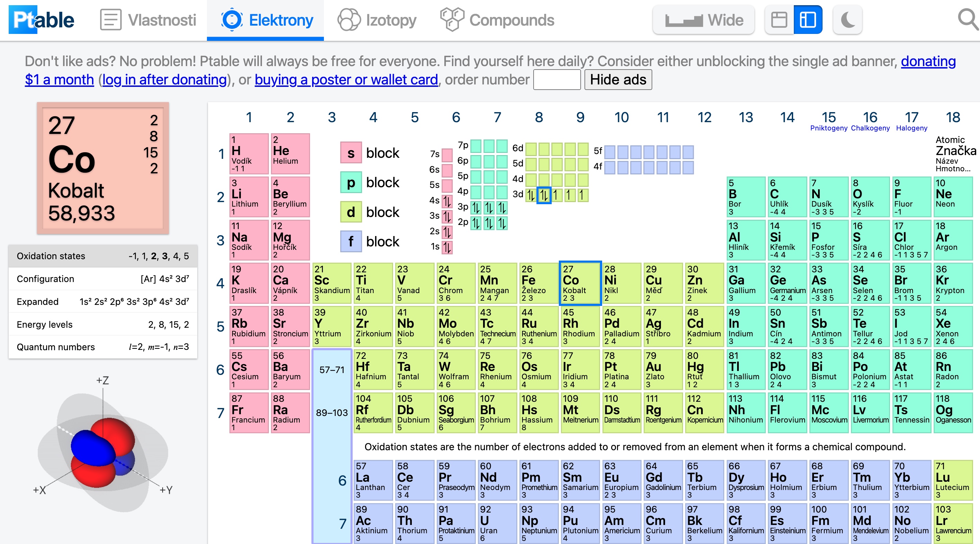Select the f block legend swatch
This screenshot has height=544, width=980.
click(351, 242)
